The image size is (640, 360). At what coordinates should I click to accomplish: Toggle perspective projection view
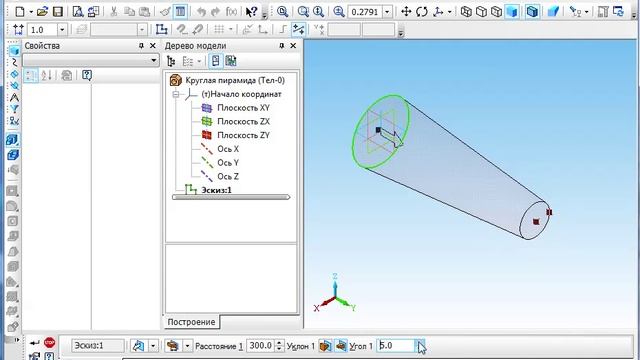click(553, 11)
